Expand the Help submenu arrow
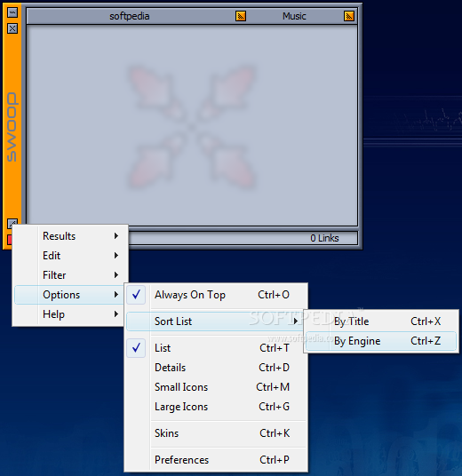Viewport: 462px width, 476px height. 116,314
